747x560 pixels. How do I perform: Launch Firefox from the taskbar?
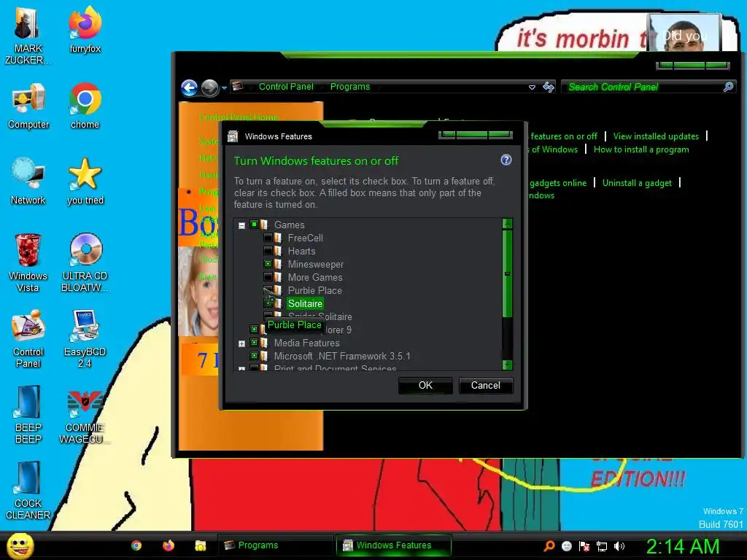[169, 545]
